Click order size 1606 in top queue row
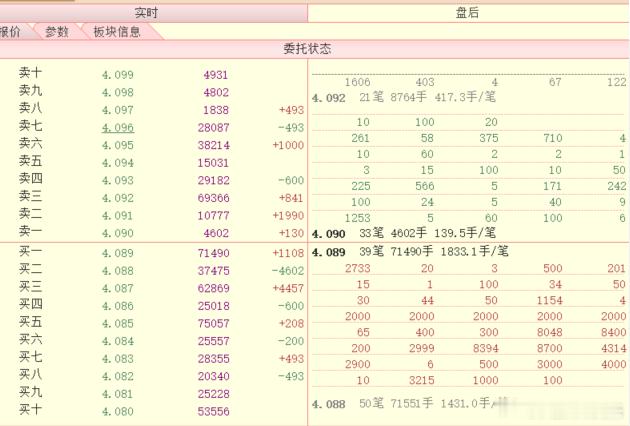 coord(358,82)
